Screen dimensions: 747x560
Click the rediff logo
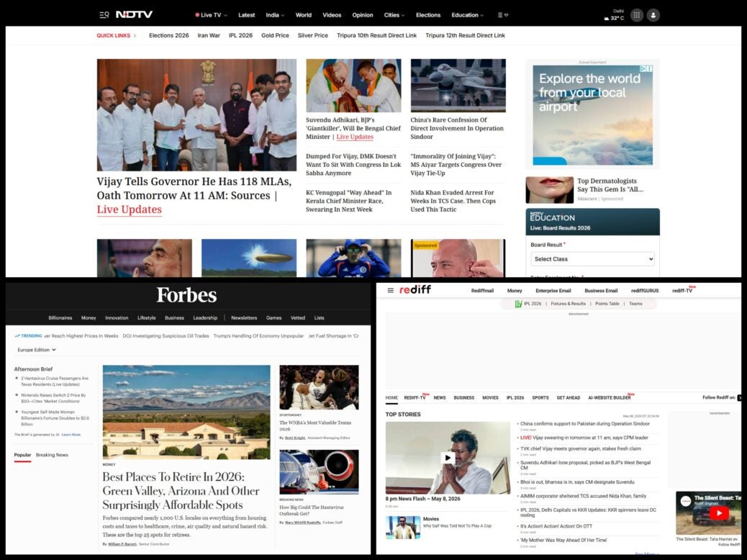click(x=415, y=290)
